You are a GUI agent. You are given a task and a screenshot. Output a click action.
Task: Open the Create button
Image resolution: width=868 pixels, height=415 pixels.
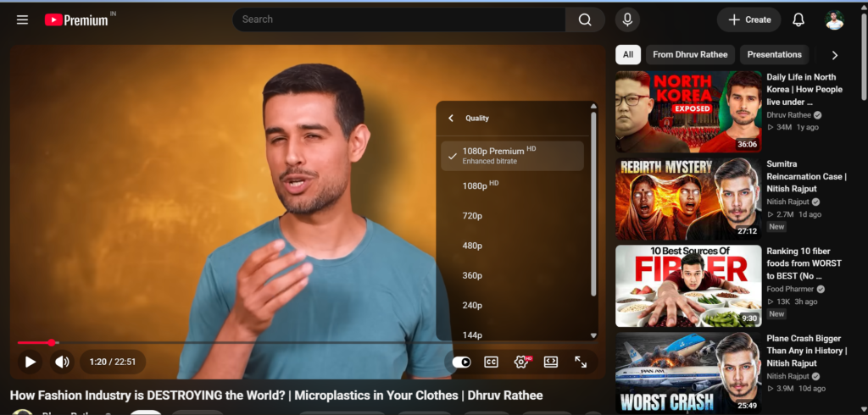[x=749, y=20]
